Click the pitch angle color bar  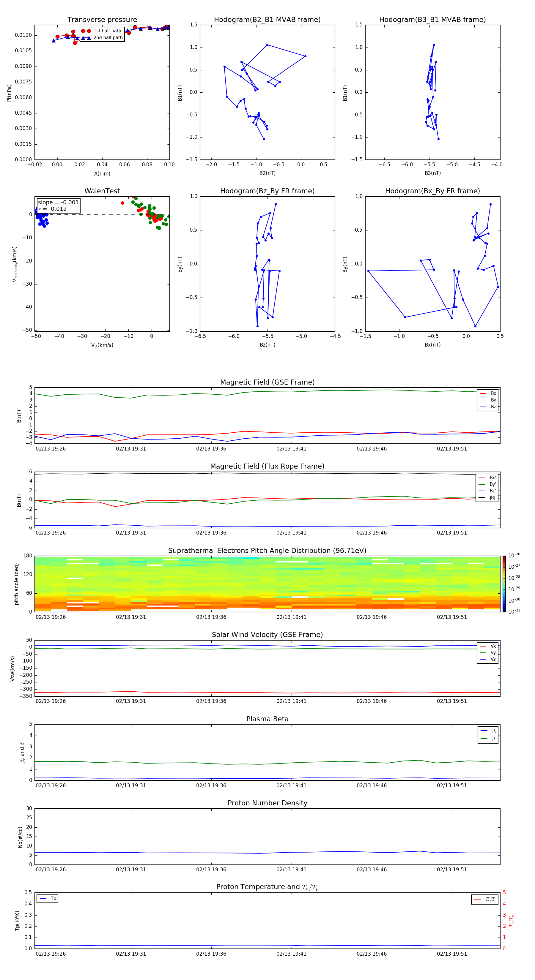point(504,584)
